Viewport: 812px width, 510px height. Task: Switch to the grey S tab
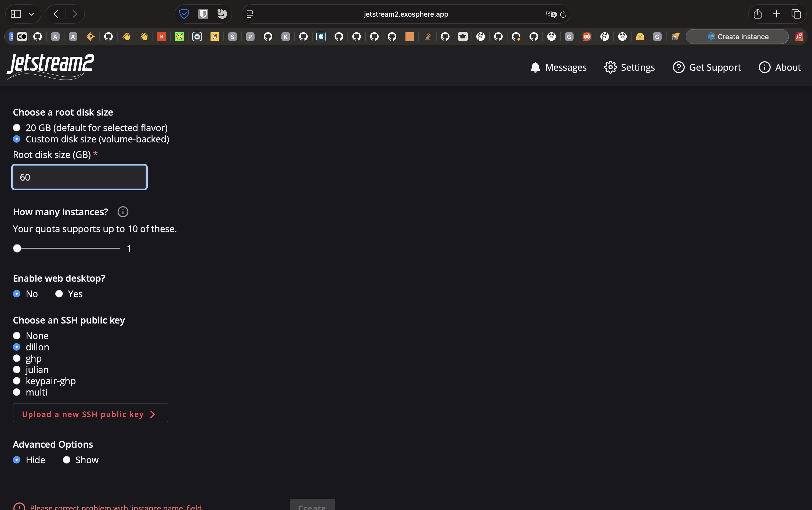[232, 37]
